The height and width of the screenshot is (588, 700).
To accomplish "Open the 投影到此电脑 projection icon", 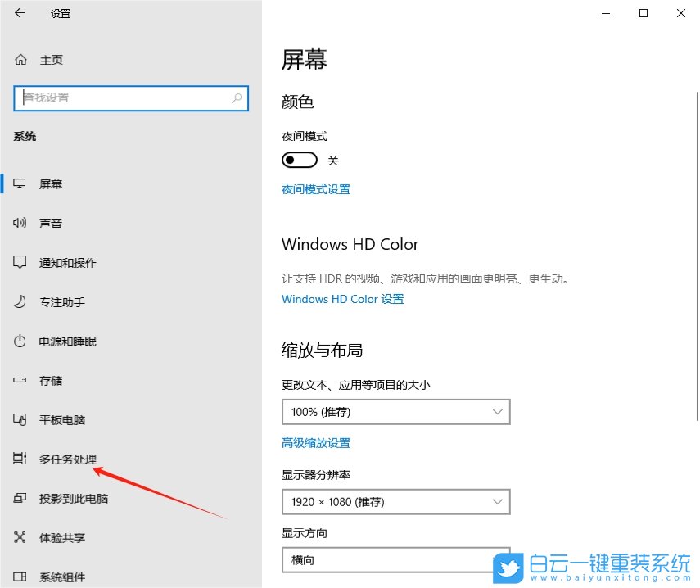I will coord(20,498).
